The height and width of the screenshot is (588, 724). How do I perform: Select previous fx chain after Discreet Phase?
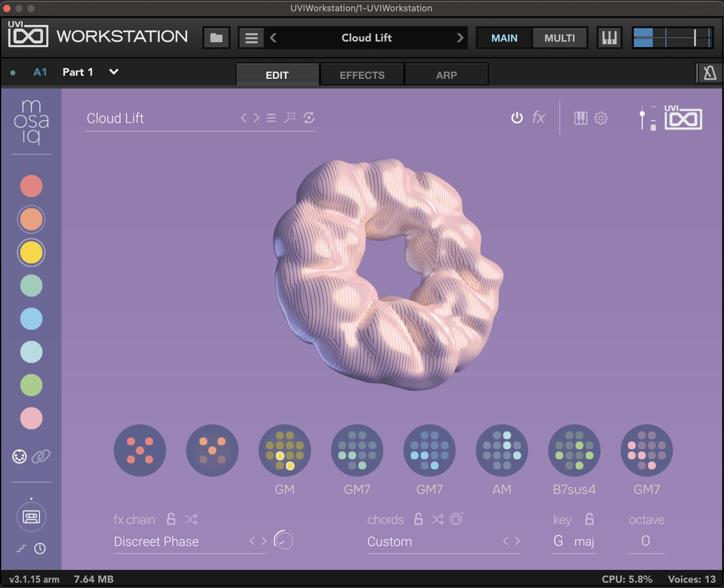click(x=253, y=542)
